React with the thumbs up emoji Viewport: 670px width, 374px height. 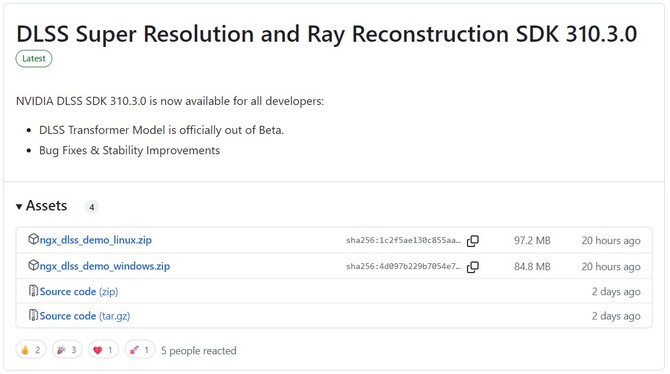pyautogui.click(x=31, y=350)
